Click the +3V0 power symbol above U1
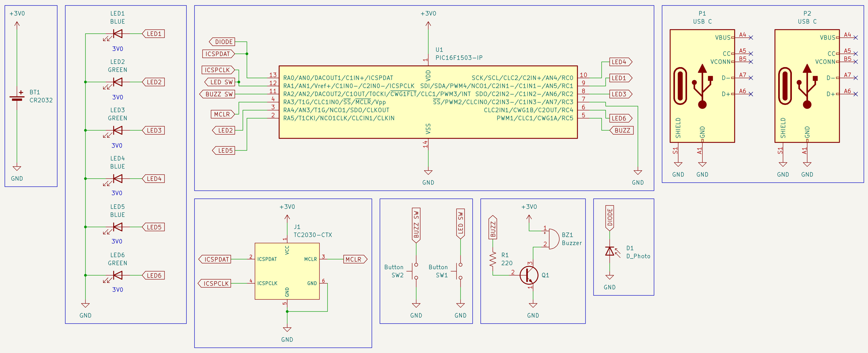Image resolution: width=868 pixels, height=353 pixels. pyautogui.click(x=428, y=24)
